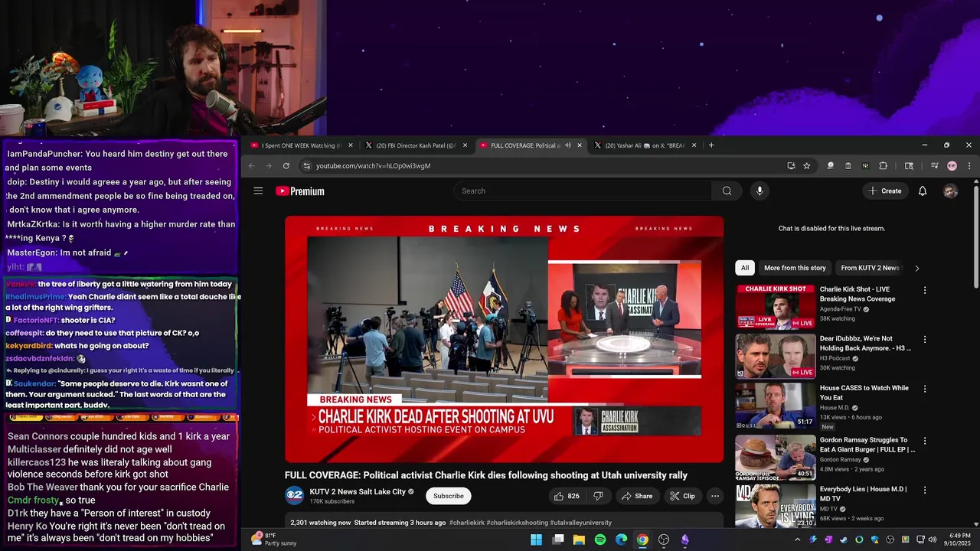Open options for House CASES video
The width and height of the screenshot is (980, 551).
click(925, 389)
